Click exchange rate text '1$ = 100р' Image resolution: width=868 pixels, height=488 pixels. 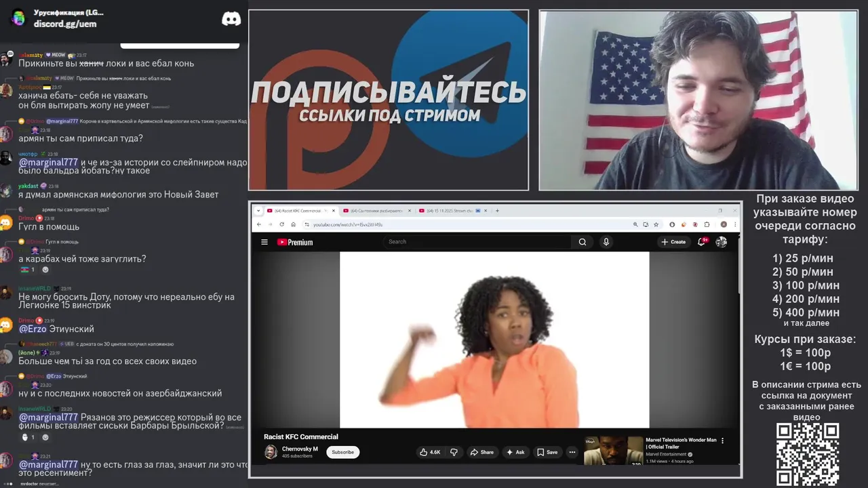point(805,352)
